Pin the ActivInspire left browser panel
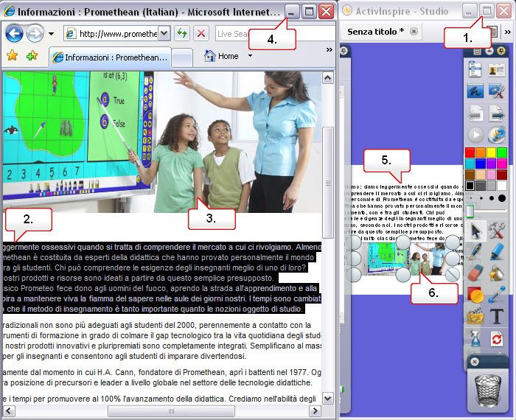Image resolution: width=516 pixels, height=420 pixels. (x=344, y=51)
